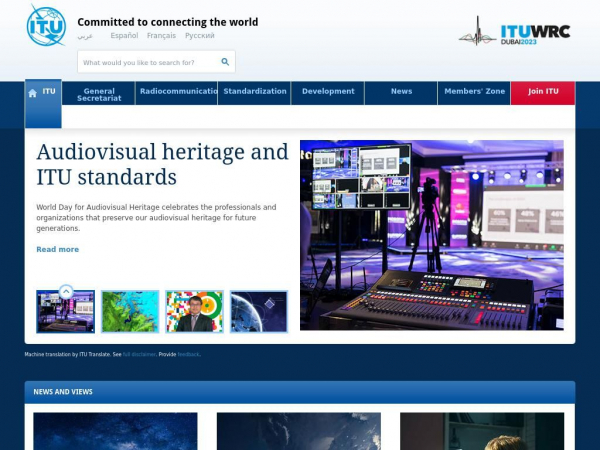Open the Development menu
600x450 pixels.
(328, 93)
